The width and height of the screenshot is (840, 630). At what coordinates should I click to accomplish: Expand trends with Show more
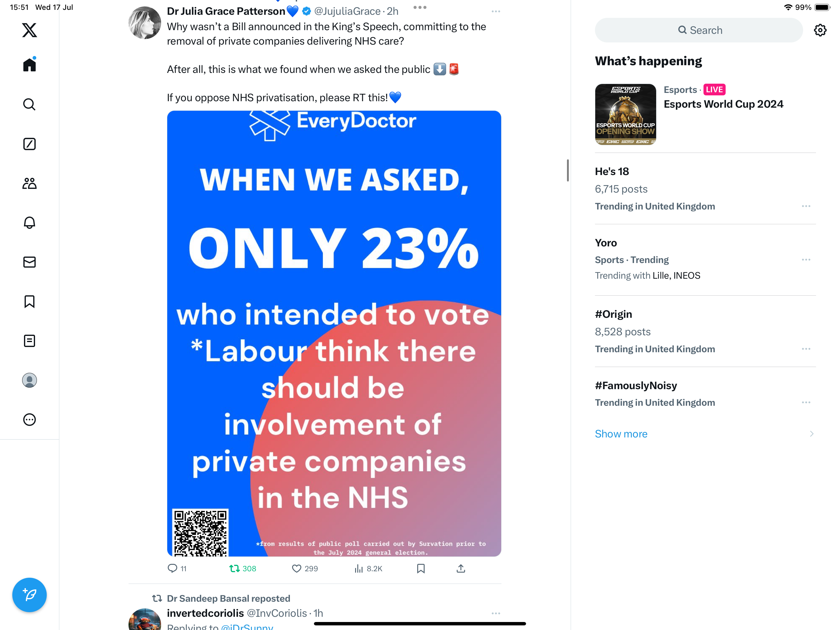[621, 434]
